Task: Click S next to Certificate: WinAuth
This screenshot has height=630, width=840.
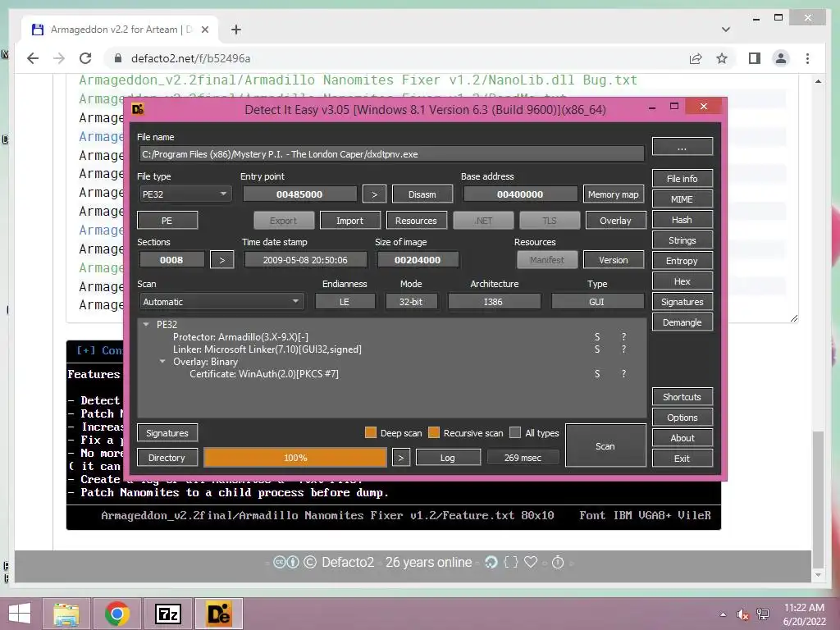Action: [x=597, y=374]
